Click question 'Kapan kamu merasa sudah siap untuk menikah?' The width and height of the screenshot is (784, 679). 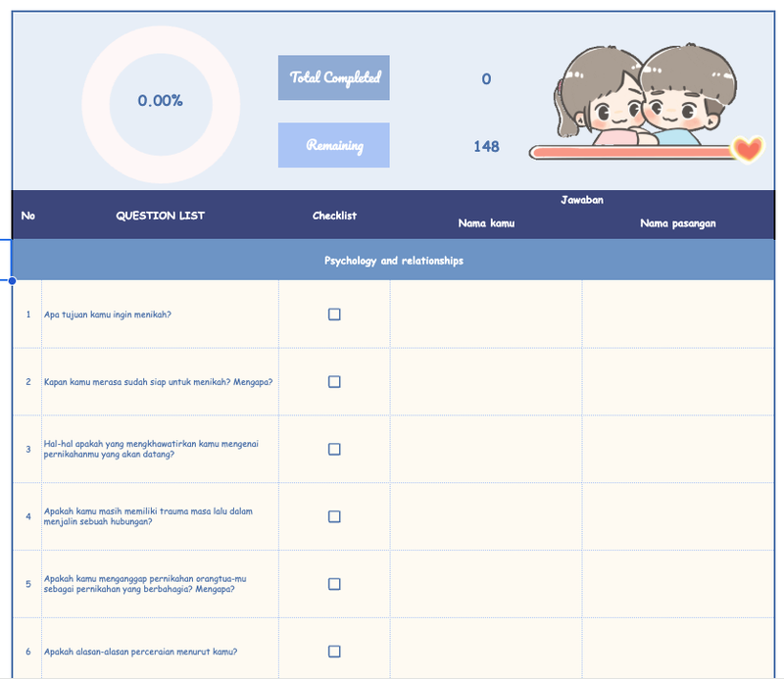(158, 382)
